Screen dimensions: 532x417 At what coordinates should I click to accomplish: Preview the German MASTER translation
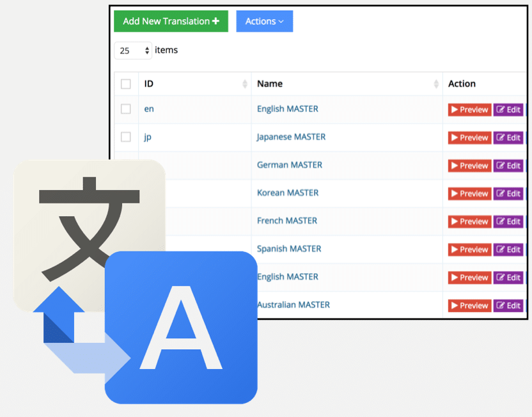(x=469, y=166)
